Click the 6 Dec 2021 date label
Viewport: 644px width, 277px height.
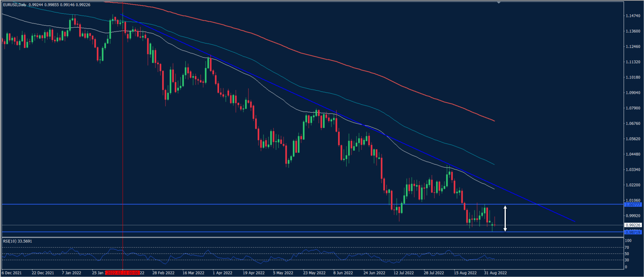(12, 273)
